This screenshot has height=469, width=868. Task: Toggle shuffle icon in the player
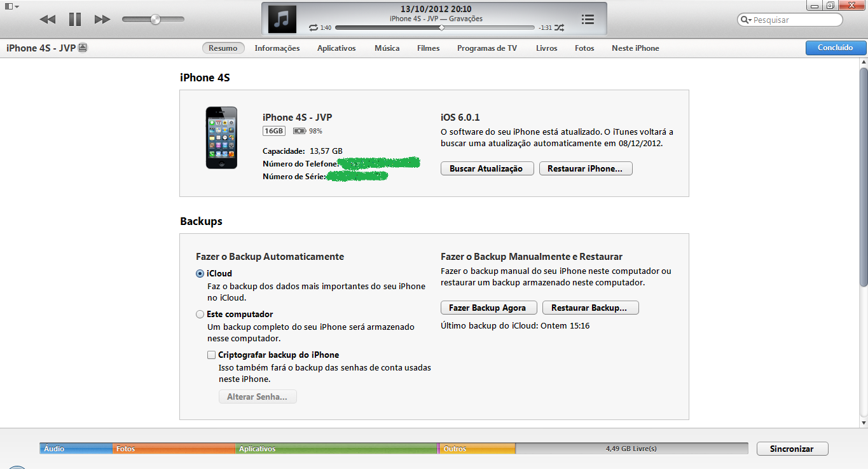(x=559, y=28)
